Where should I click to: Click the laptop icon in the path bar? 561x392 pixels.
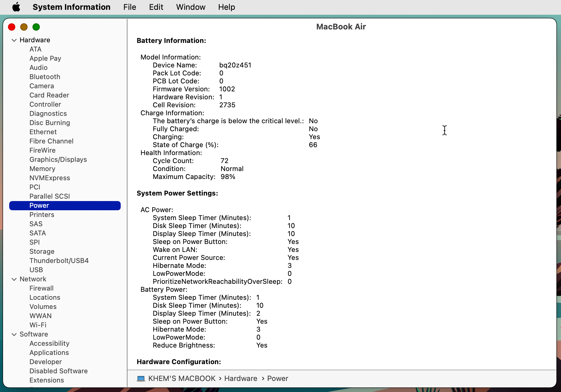click(x=141, y=379)
